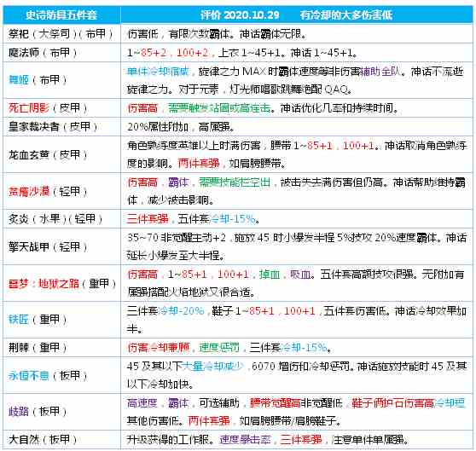Click red 伤害高 in 荒古沙漠 row

(x=142, y=182)
